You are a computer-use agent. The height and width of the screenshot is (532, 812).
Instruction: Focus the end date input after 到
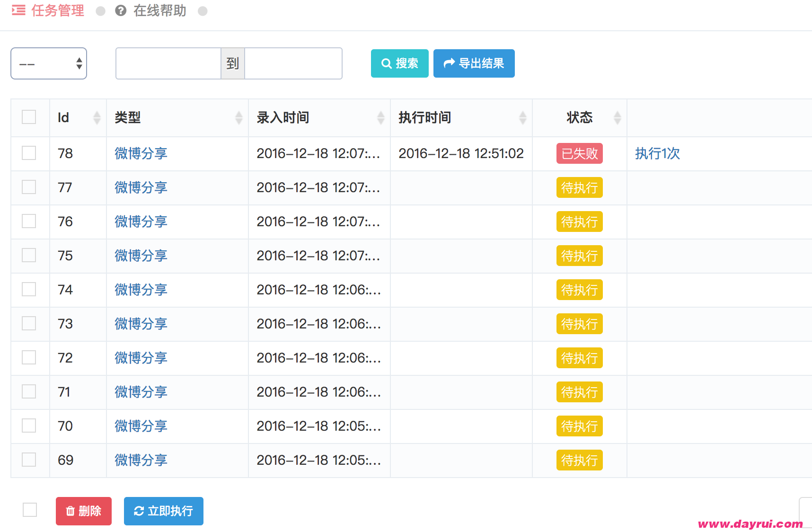[x=293, y=63]
